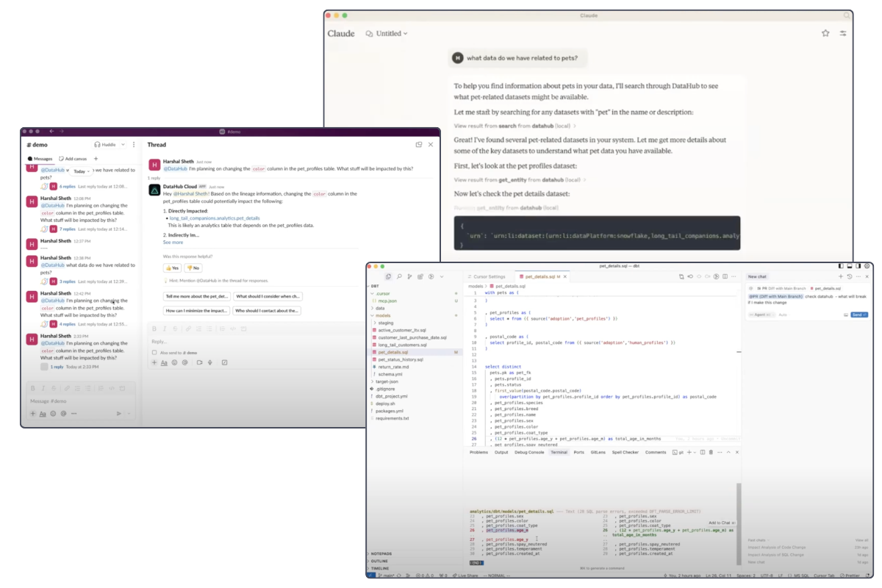Screen dimensions: 882x588
Task: Select the Add canvas tab in Slack
Action: tap(73, 159)
